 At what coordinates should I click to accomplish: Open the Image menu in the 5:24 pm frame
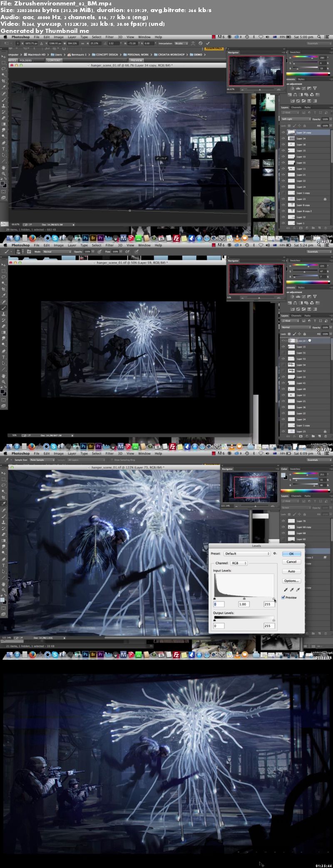tap(59, 245)
